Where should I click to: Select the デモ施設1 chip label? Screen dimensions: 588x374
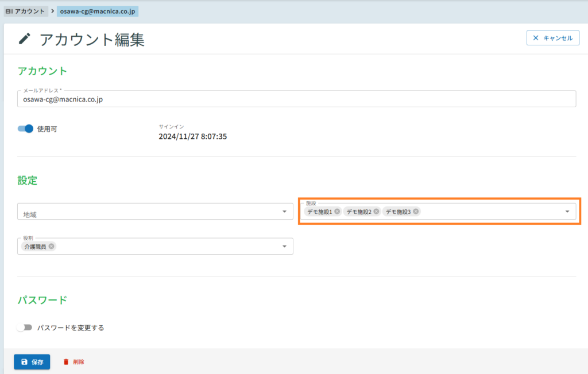tap(319, 212)
